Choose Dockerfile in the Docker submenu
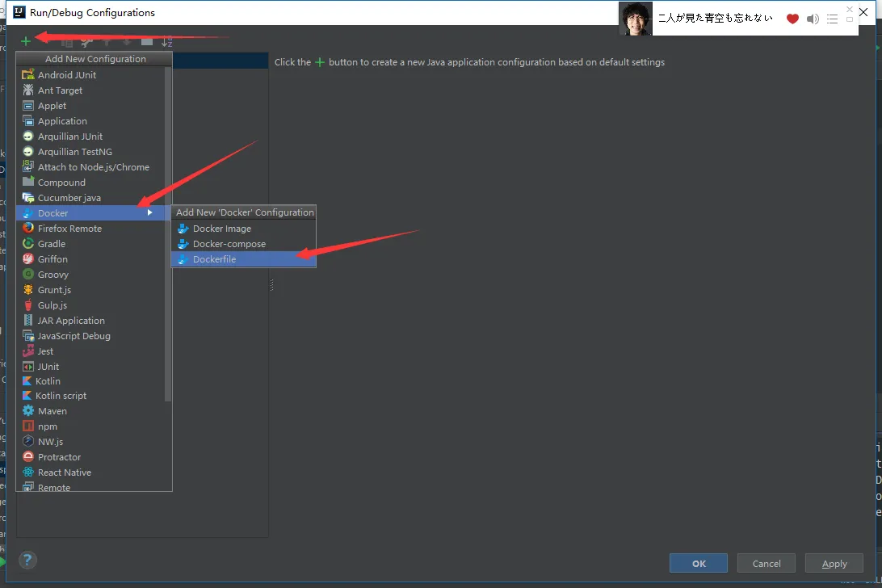The width and height of the screenshot is (882, 588). (244, 258)
